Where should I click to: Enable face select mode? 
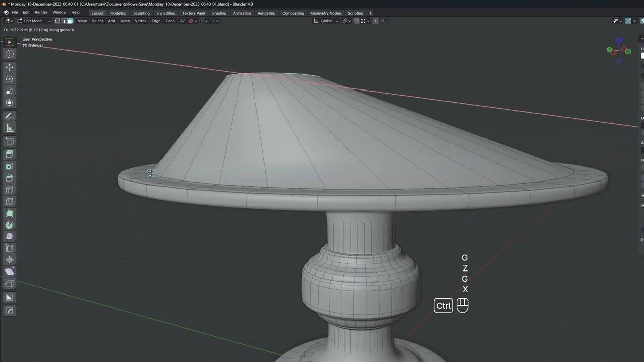[70, 21]
